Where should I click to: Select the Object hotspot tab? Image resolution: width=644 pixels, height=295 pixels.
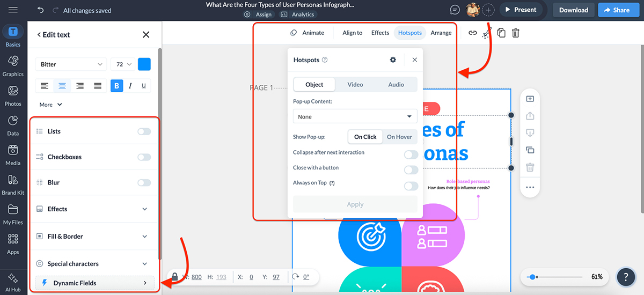click(314, 84)
